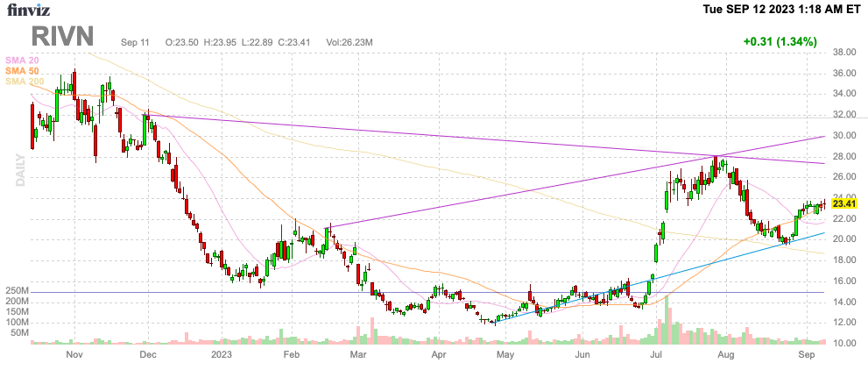Click the RIVN ticker symbol
868x370 pixels.
click(62, 36)
